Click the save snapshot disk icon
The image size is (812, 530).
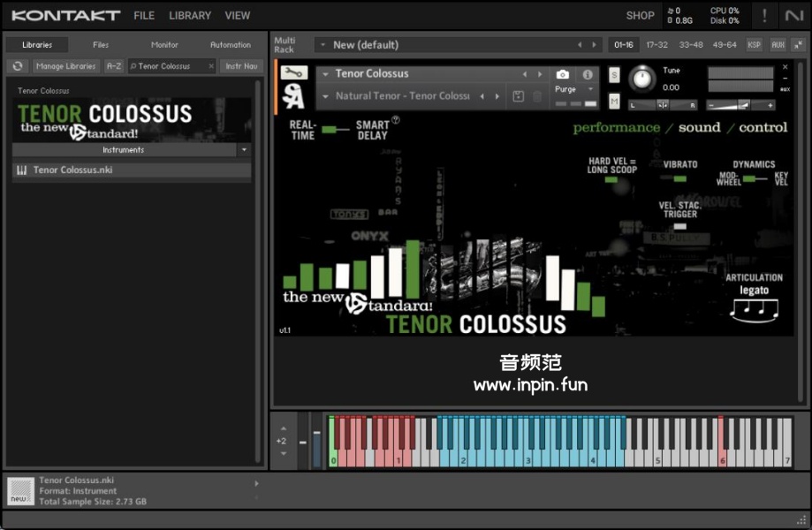[519, 96]
